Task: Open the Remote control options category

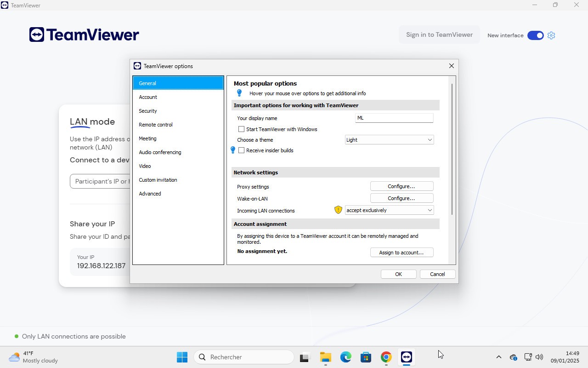Action: pos(156,125)
